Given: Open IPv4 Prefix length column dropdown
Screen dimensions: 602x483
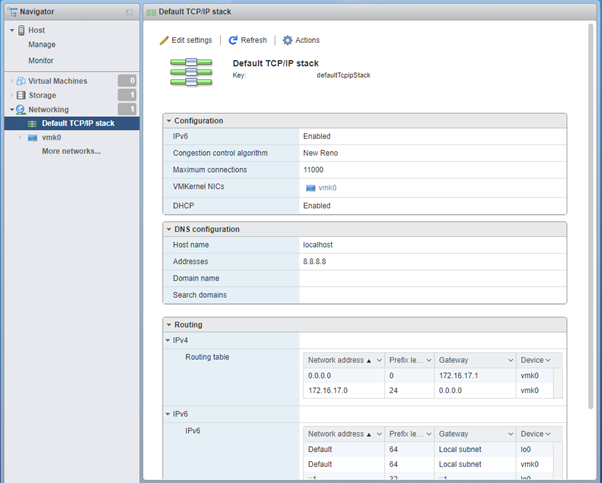Looking at the screenshot, I should tap(429, 360).
